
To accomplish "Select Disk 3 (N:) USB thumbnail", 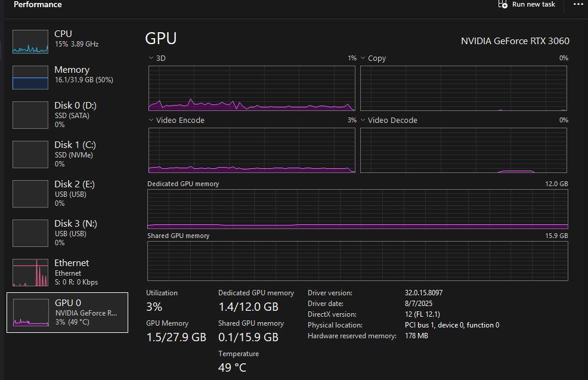I will pyautogui.click(x=30, y=233).
